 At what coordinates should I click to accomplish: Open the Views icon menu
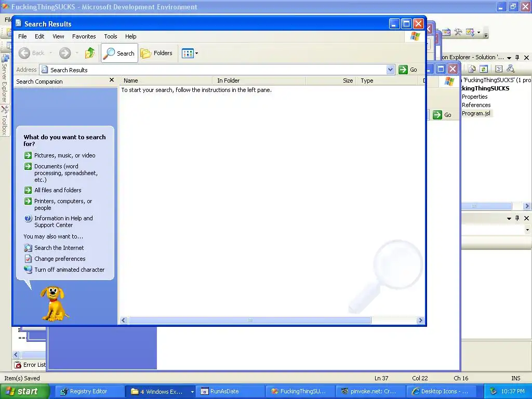[x=190, y=54]
